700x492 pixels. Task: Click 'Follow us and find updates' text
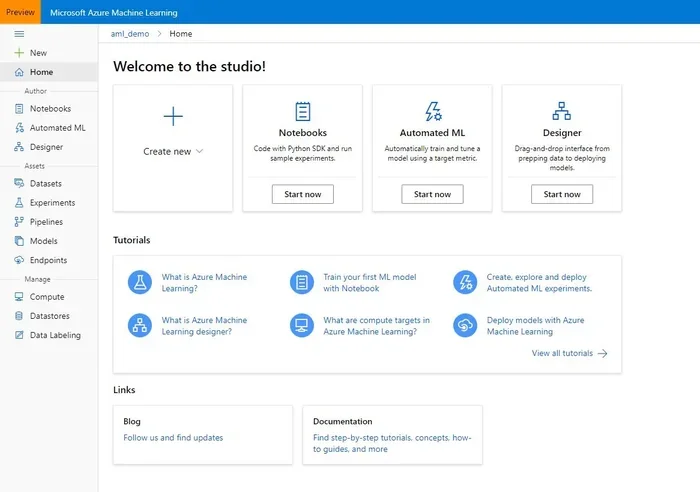(x=173, y=438)
